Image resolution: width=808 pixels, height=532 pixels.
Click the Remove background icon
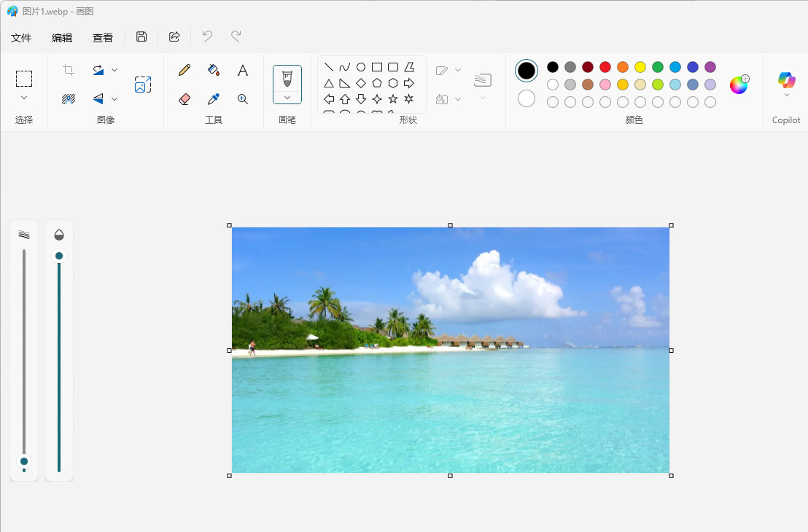click(x=69, y=99)
